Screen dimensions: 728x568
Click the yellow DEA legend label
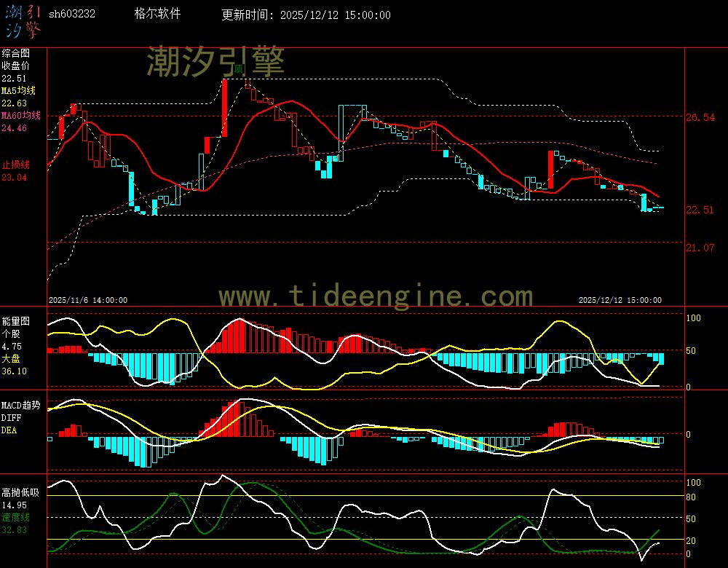[x=9, y=430]
